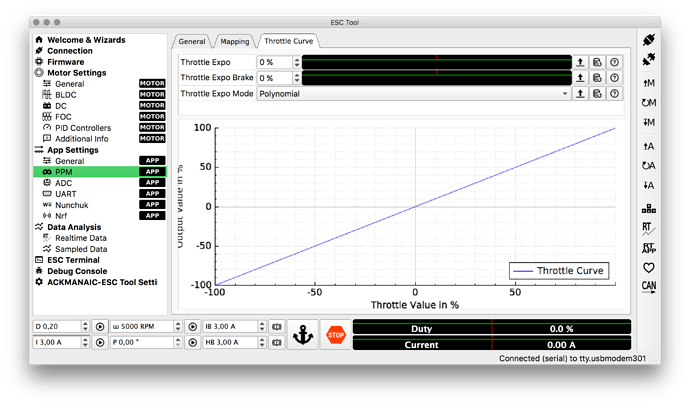Show help for Throttle Expo
This screenshot has width=690, height=406.
tap(614, 62)
